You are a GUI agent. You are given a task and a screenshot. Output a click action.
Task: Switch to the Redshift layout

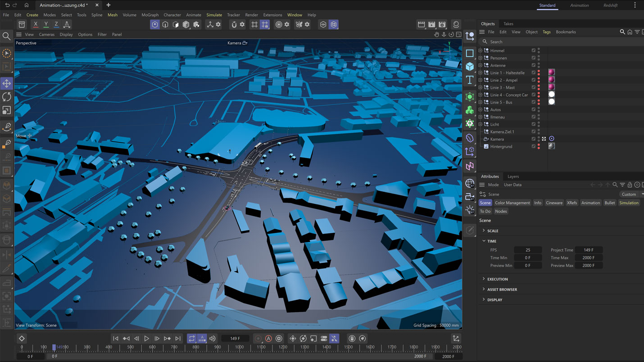pyautogui.click(x=612, y=5)
